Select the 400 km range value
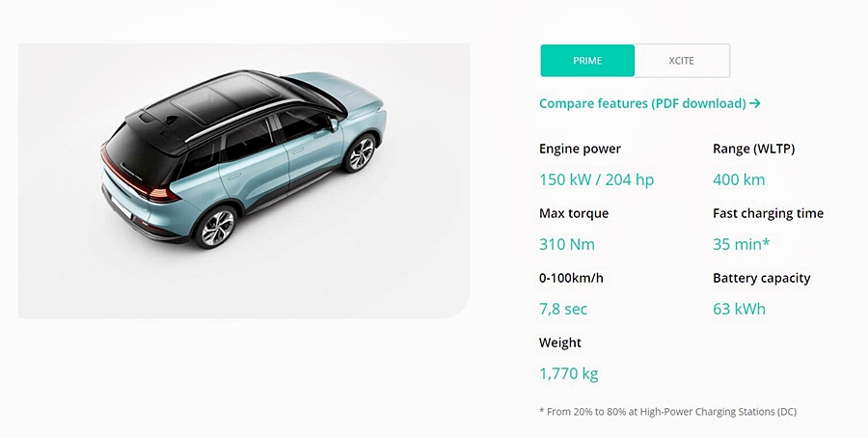The image size is (868, 438). click(739, 179)
